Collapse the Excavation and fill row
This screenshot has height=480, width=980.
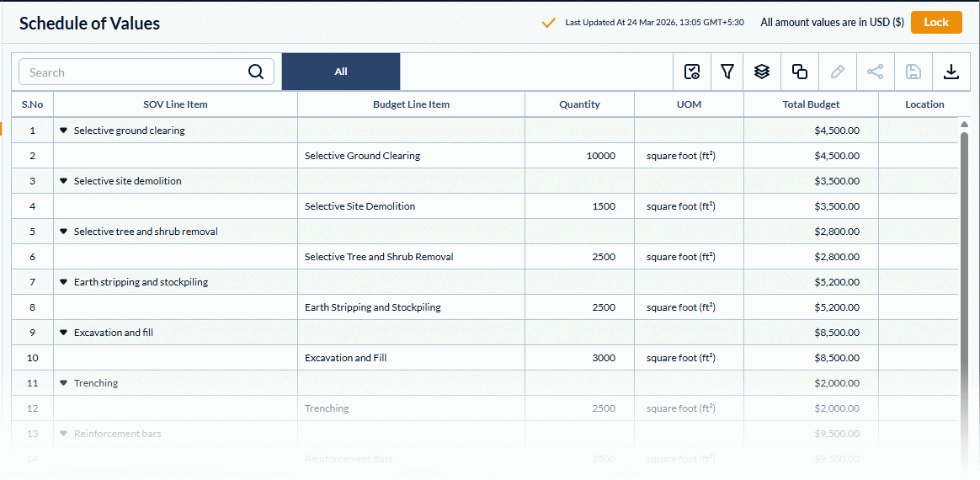pyautogui.click(x=63, y=333)
